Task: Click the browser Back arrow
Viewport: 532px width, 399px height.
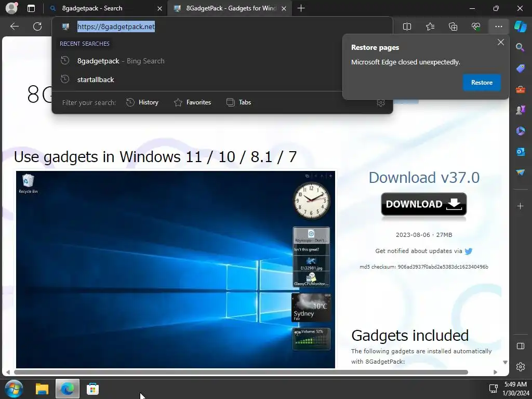Action: tap(14, 26)
